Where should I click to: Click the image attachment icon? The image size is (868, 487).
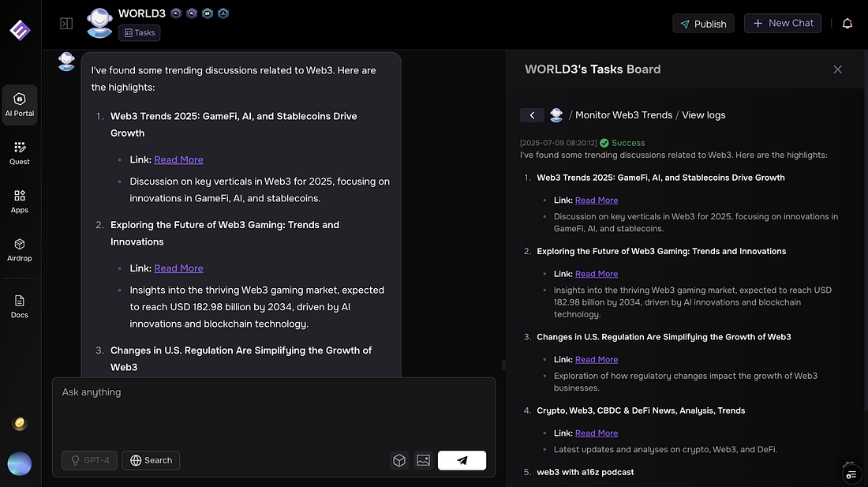[424, 460]
